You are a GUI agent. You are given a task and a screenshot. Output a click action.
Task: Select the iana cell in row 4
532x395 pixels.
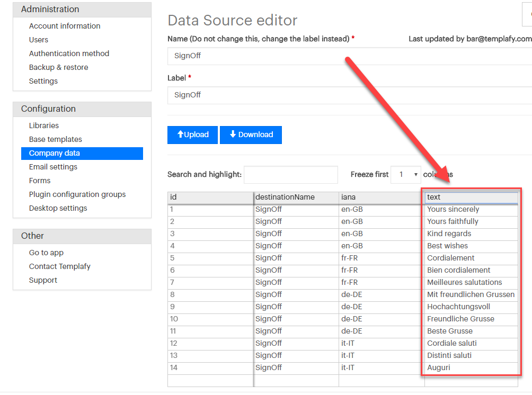tap(382, 246)
